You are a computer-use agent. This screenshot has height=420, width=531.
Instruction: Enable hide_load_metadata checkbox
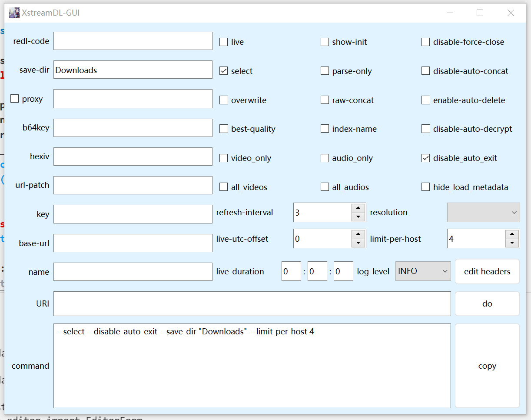click(425, 187)
